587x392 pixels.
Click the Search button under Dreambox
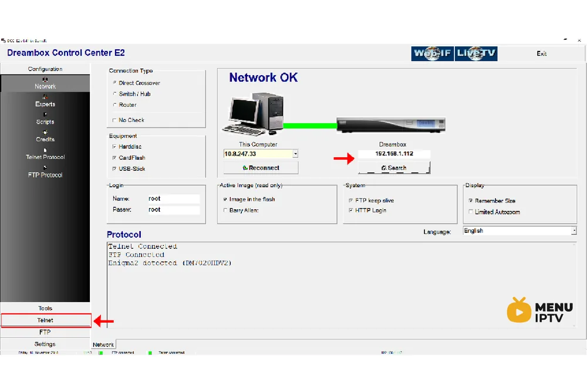click(x=394, y=168)
